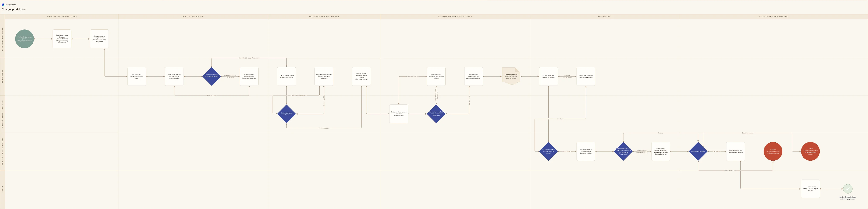Click the QueryChart logo icon

[x=3, y=5]
